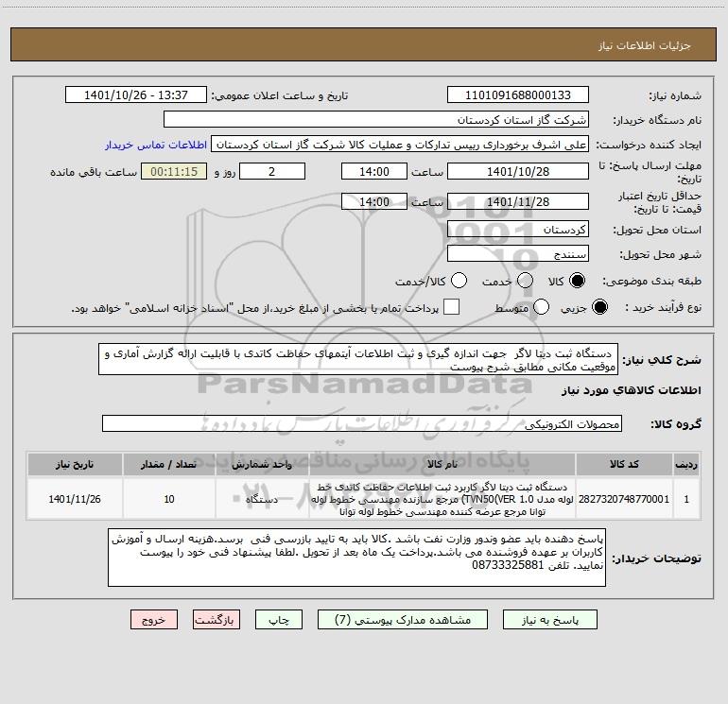This screenshot has width=728, height=704.
Task: Click the price validity date 1401/11/28
Action: [518, 202]
